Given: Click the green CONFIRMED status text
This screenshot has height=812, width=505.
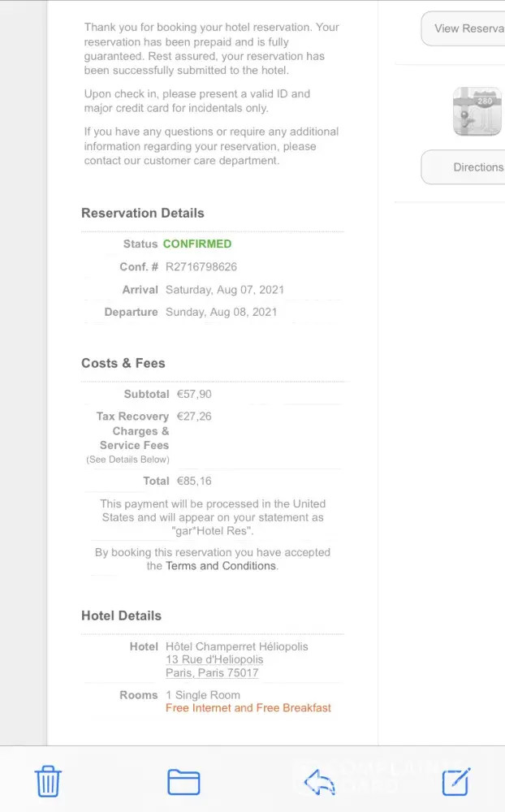Looking at the screenshot, I should (x=197, y=244).
